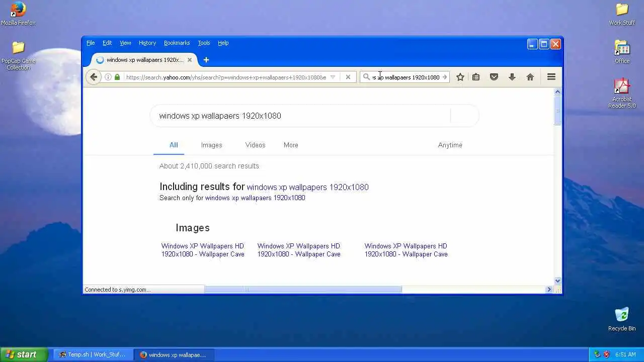Switch to the All results tab
Viewport: 644px width, 362px height.
coord(174,145)
